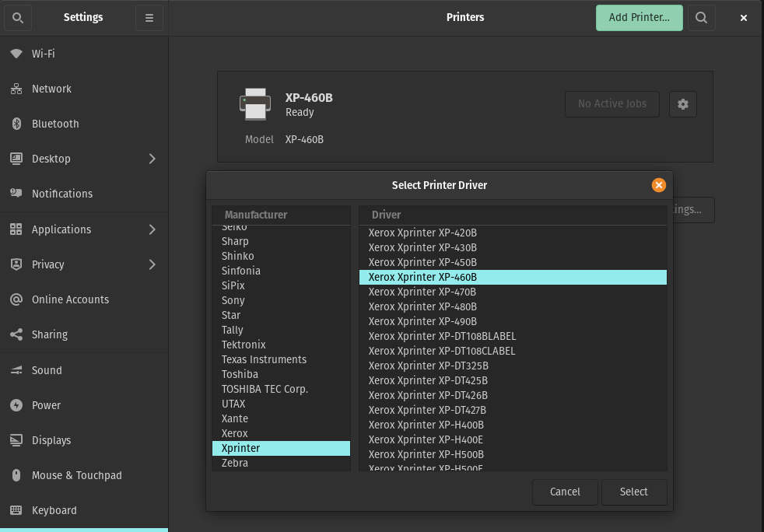Cancel the driver selection dialog

coord(565,492)
